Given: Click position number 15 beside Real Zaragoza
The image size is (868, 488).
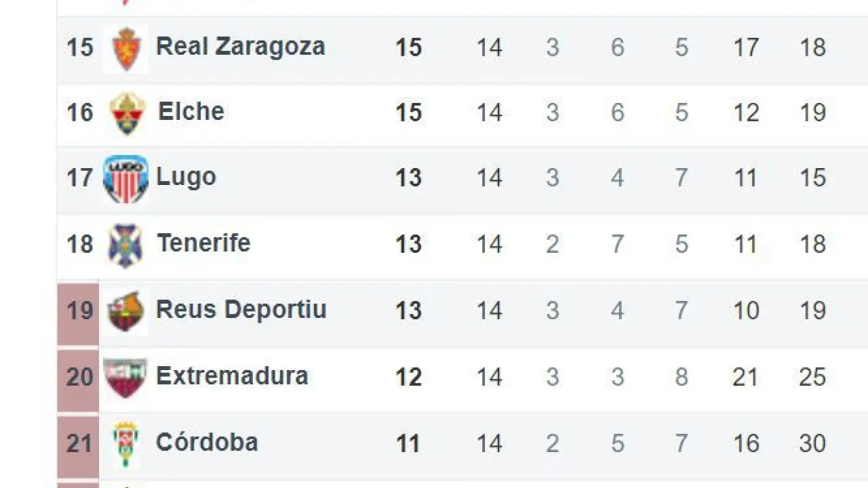Looking at the screenshot, I should (x=79, y=47).
